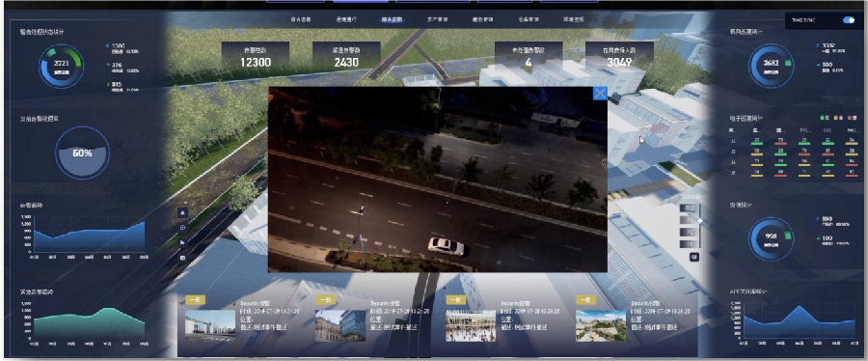
Task: Open the 资产管理 navigation tab
Action: 437,19
